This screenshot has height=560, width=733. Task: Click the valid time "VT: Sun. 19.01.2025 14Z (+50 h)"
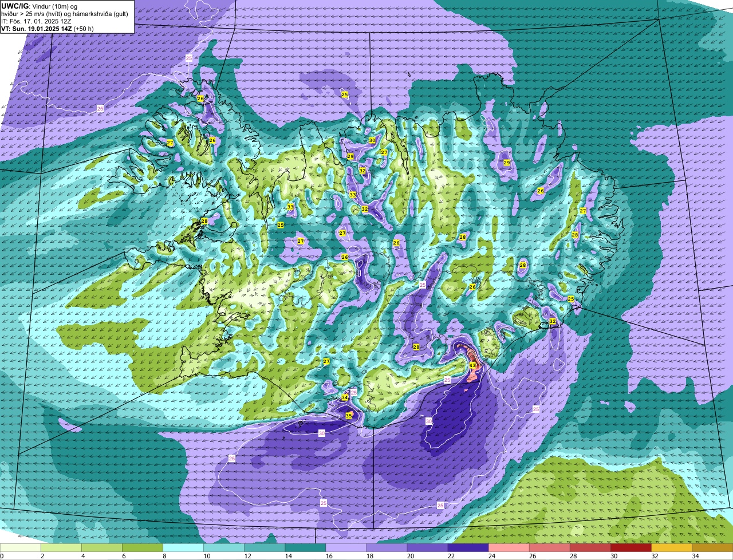point(48,29)
